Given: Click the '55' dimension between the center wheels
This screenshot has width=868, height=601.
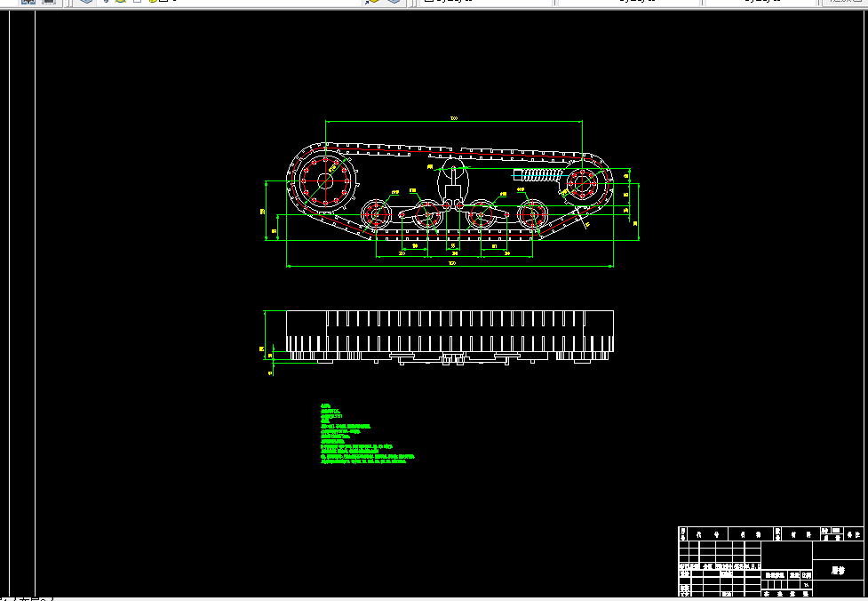Looking at the screenshot, I should point(453,246).
